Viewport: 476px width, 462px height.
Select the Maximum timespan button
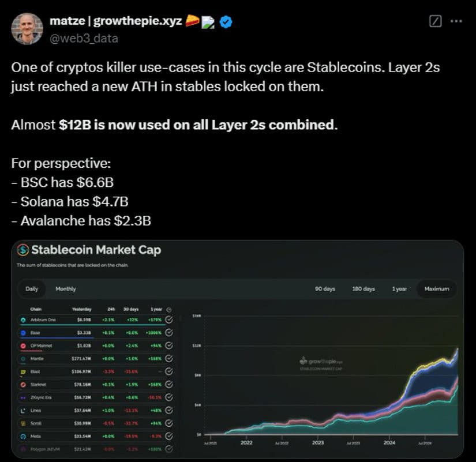point(437,288)
